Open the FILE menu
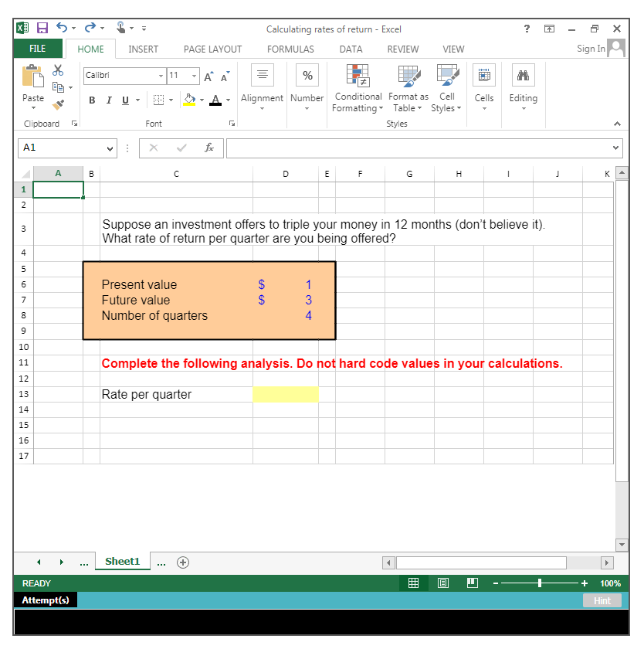The width and height of the screenshot is (644, 649). 37,48
